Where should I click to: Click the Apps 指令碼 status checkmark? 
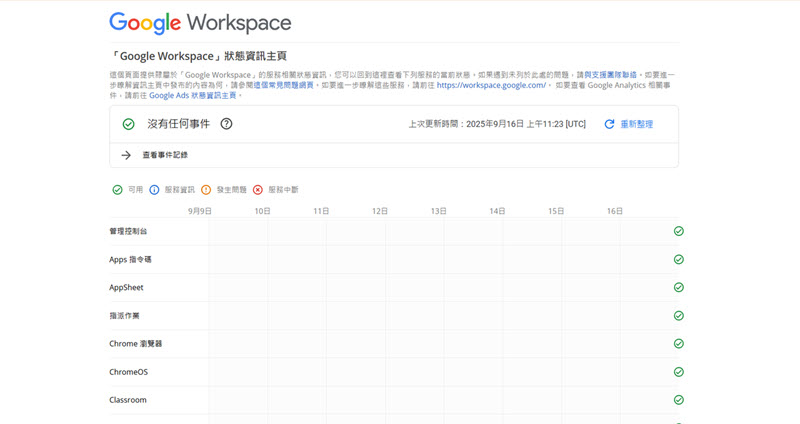(678, 259)
